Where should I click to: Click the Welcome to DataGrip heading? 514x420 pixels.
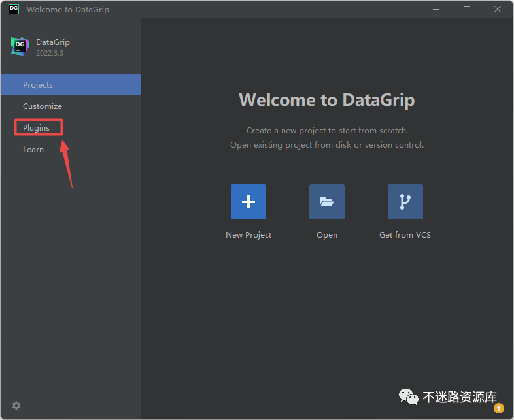[327, 100]
